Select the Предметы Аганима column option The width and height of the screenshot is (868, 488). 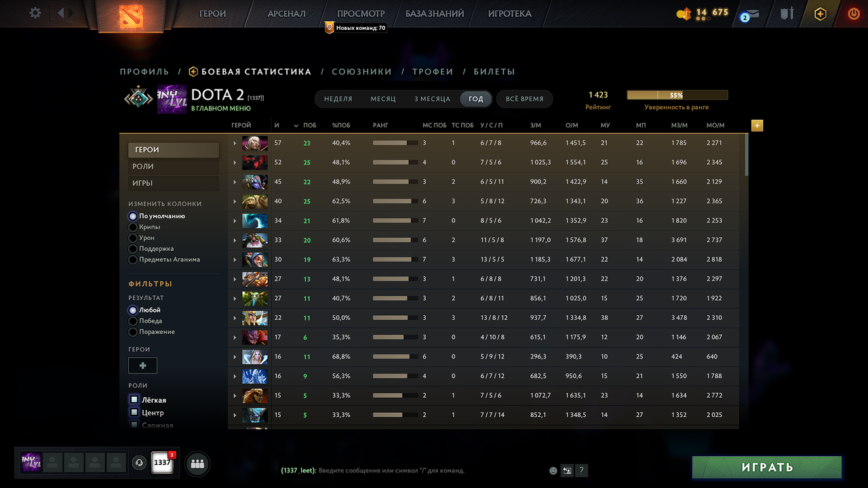click(x=133, y=260)
